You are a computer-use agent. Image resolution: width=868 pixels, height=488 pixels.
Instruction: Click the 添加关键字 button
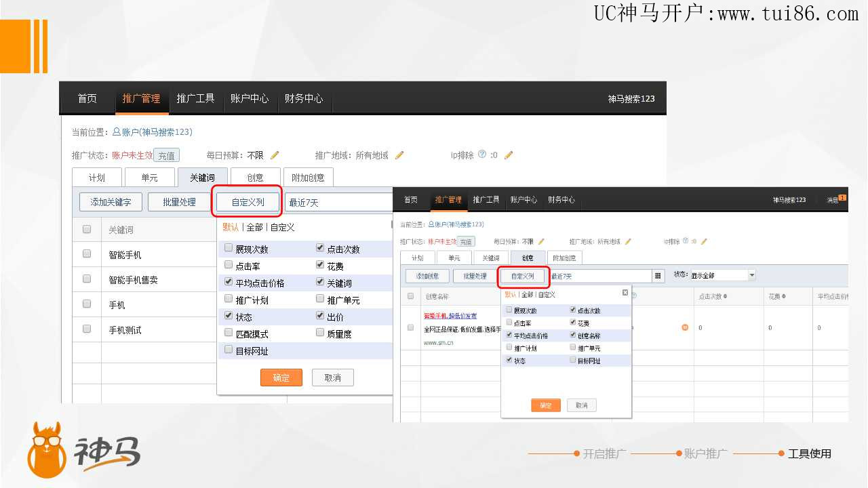111,202
